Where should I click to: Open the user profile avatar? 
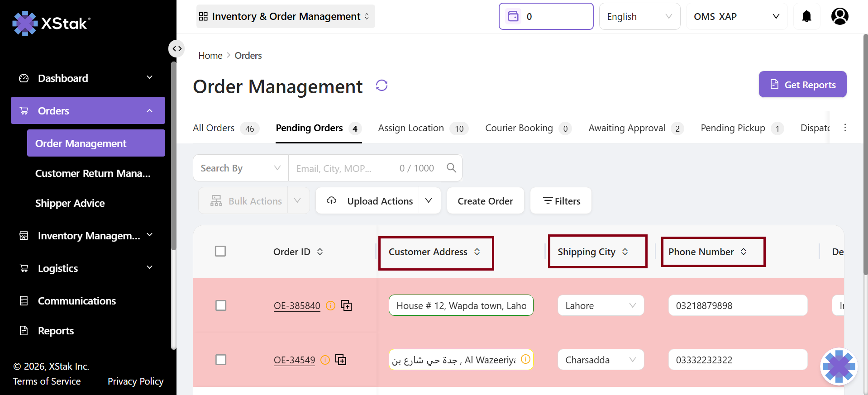839,17
